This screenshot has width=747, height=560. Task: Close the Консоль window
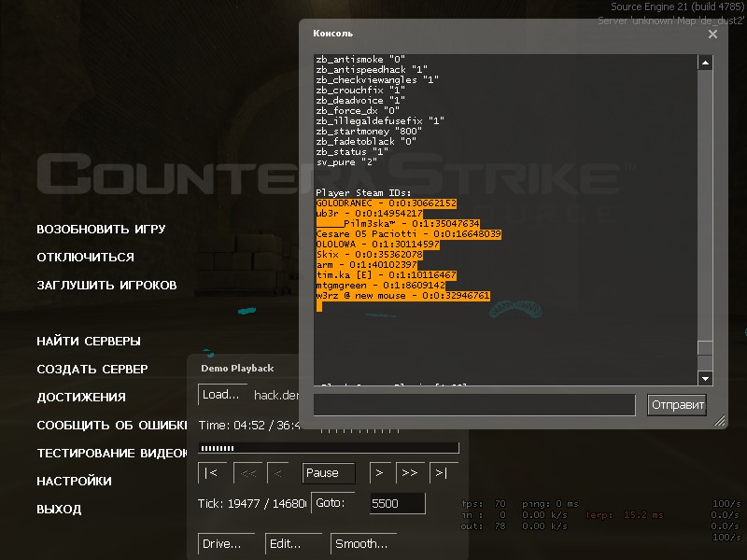tap(712, 34)
